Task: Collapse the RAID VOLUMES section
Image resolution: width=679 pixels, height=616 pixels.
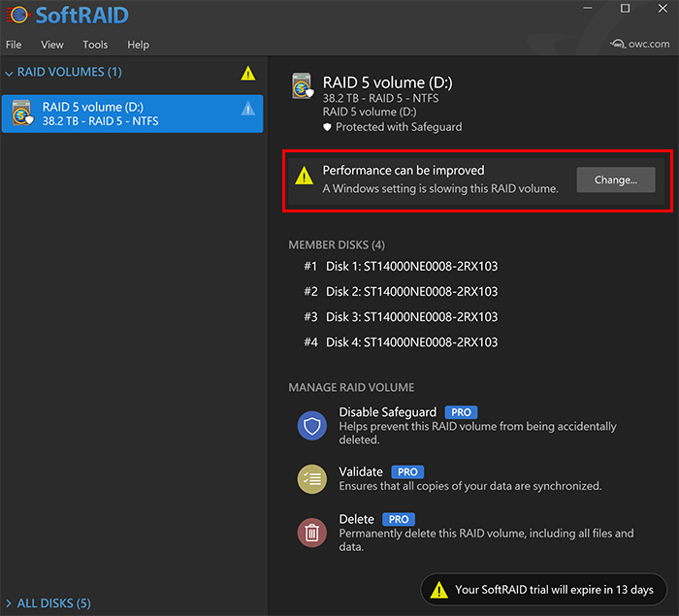Action: [9, 74]
